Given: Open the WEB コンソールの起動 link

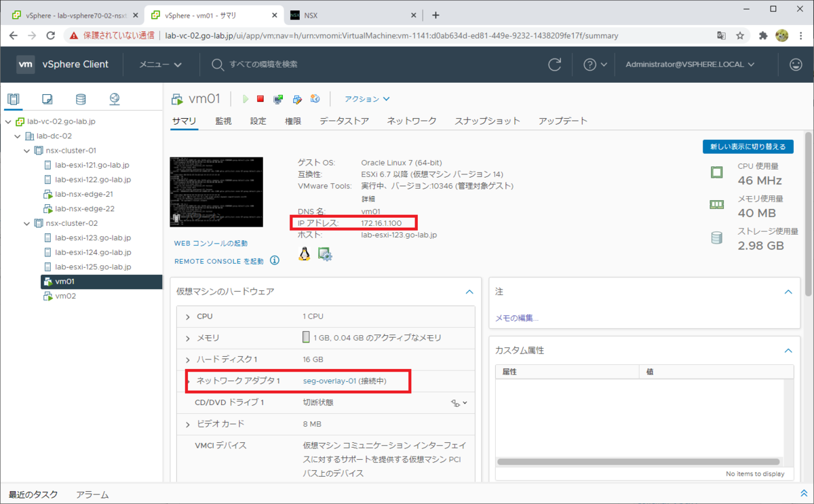Looking at the screenshot, I should point(211,244).
